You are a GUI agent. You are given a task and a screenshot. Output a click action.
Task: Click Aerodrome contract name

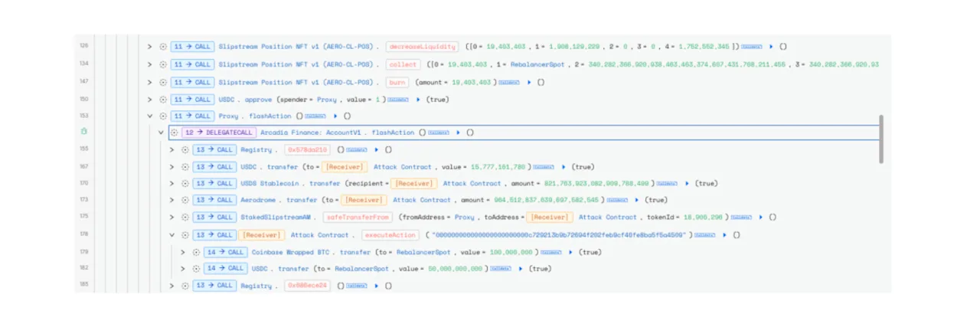click(258, 200)
